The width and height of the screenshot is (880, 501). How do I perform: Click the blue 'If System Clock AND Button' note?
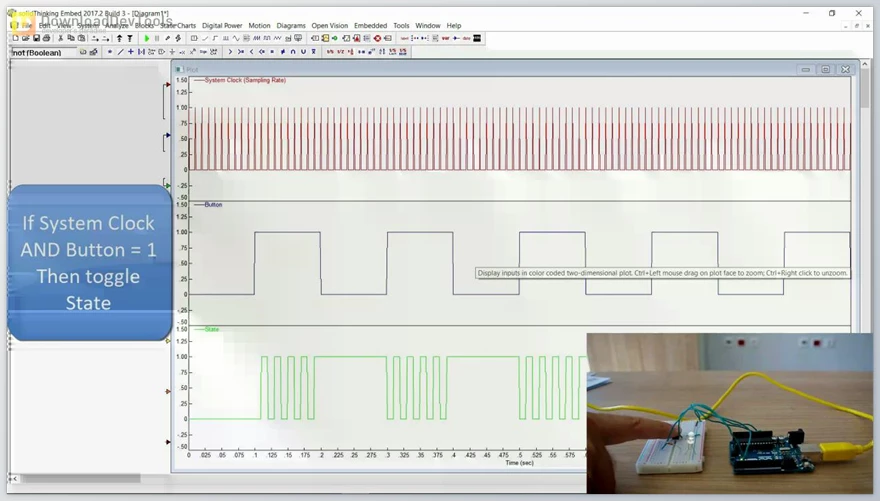point(88,262)
